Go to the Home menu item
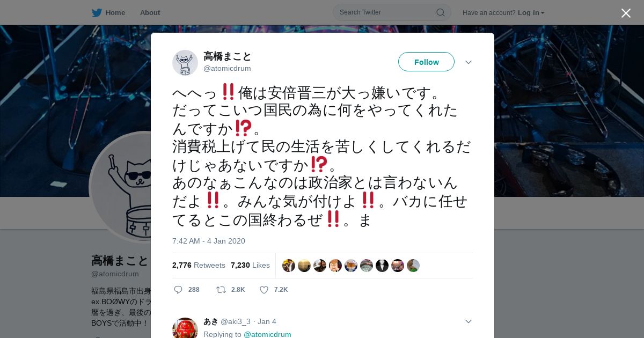Image resolution: width=644 pixels, height=338 pixels. click(115, 12)
